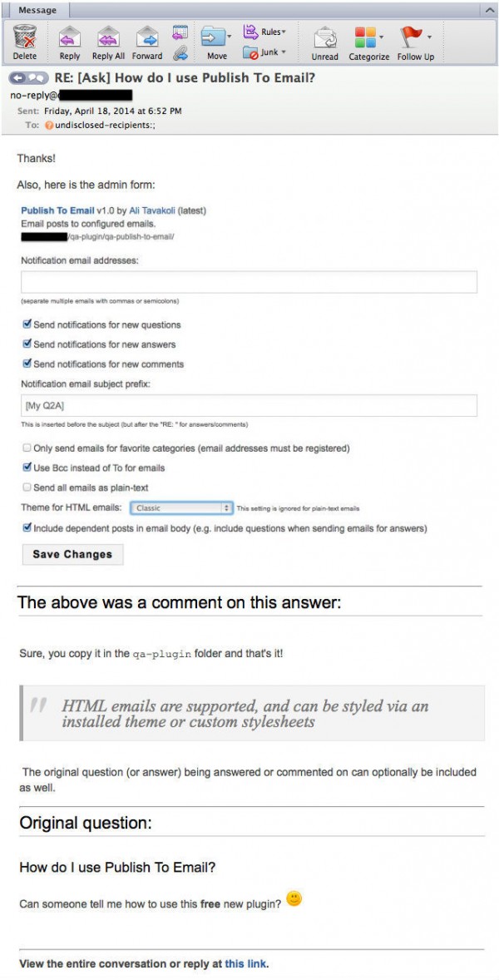Click the Categorize colored squares icon
Viewport: 499px width, 980px height.
click(x=365, y=38)
